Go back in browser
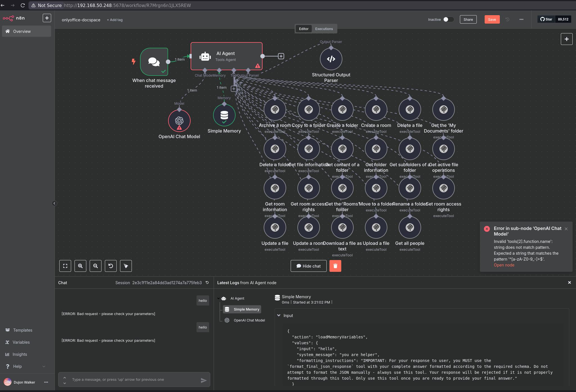The image size is (576, 392). pyautogui.click(x=3, y=5)
